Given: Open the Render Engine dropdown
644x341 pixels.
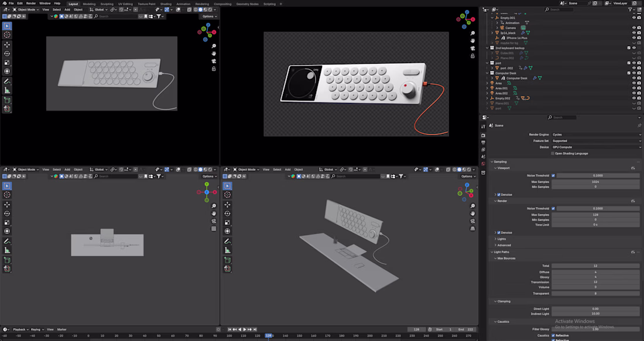Looking at the screenshot, I should 596,135.
